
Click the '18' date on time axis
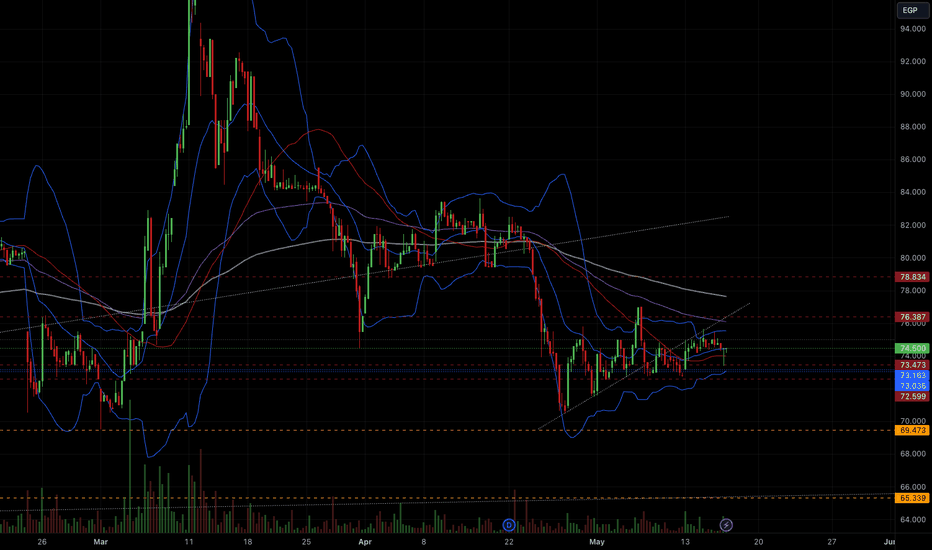click(x=247, y=542)
